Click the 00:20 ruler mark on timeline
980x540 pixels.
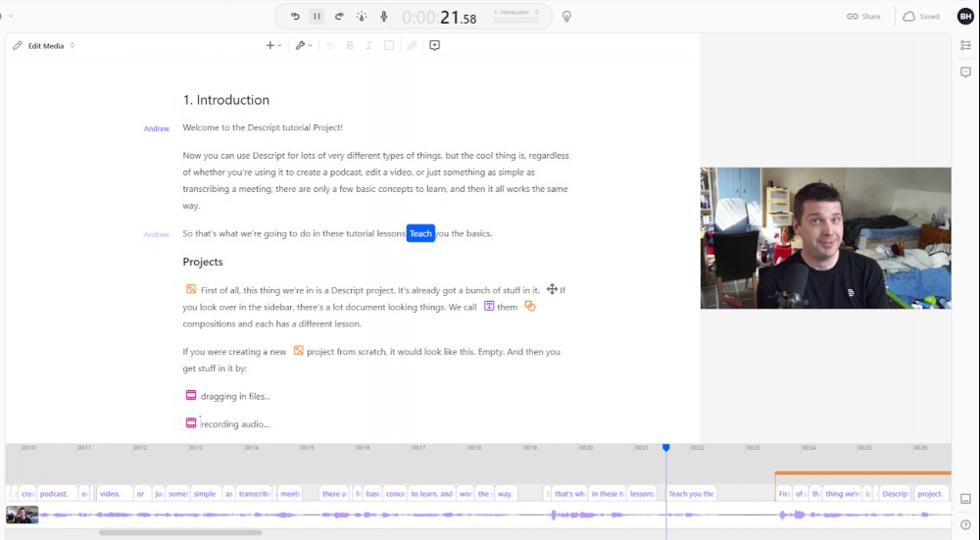(x=586, y=448)
